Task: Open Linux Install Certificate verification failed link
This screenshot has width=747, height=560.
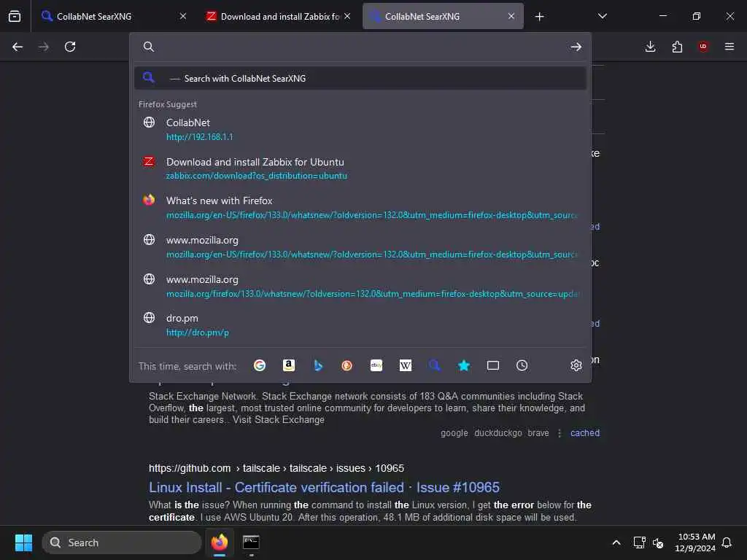Action: pos(324,487)
